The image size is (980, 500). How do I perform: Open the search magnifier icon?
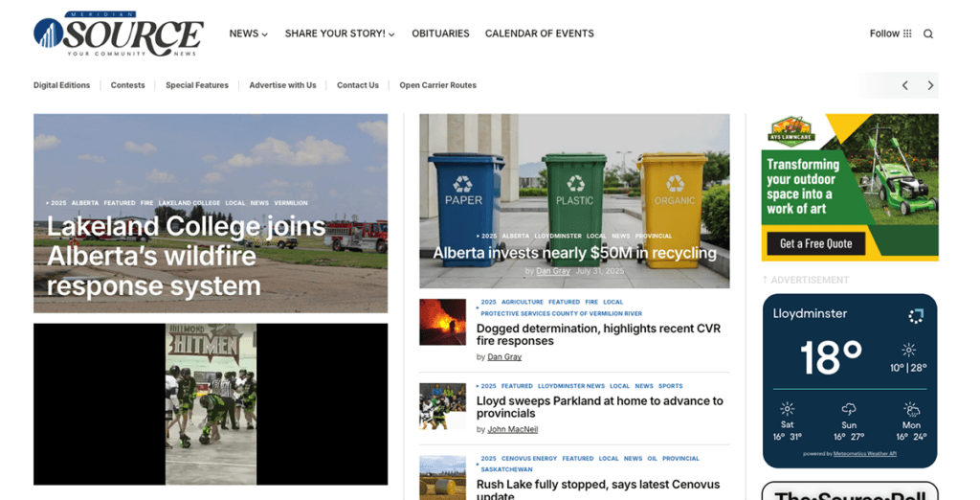(927, 34)
